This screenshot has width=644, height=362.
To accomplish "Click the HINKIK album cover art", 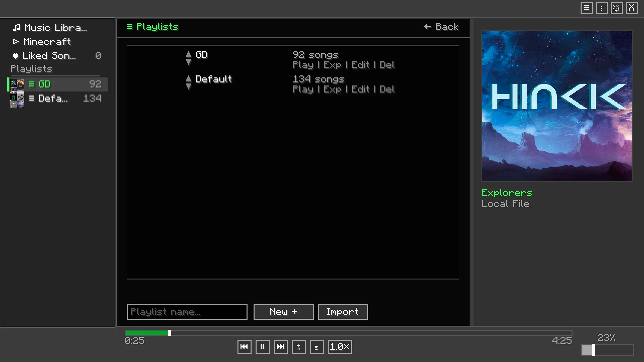I will [x=557, y=106].
